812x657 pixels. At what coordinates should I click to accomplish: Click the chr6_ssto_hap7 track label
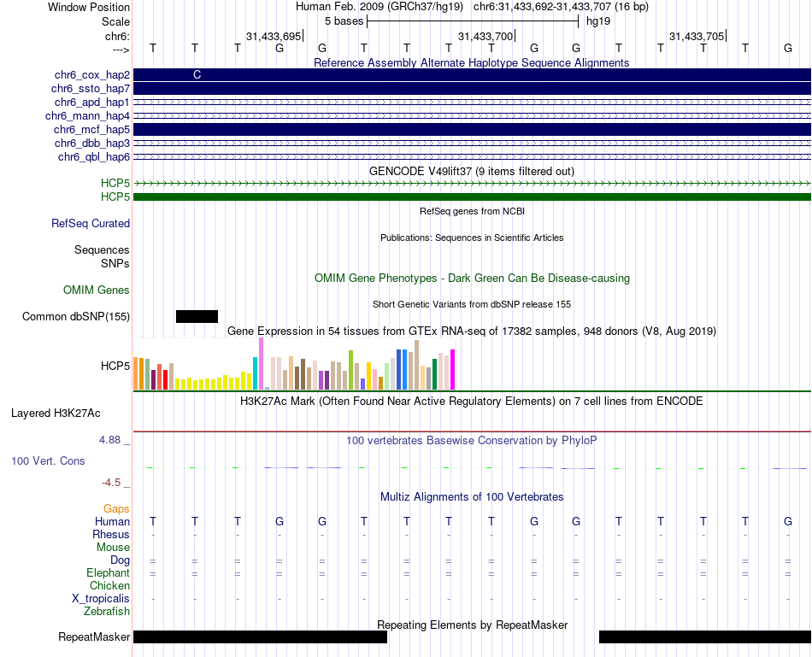click(91, 89)
